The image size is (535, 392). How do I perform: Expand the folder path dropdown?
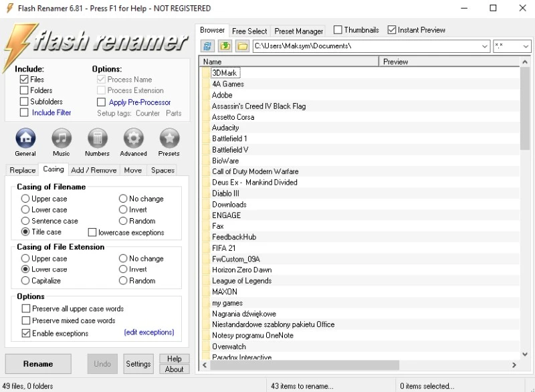pyautogui.click(x=485, y=46)
